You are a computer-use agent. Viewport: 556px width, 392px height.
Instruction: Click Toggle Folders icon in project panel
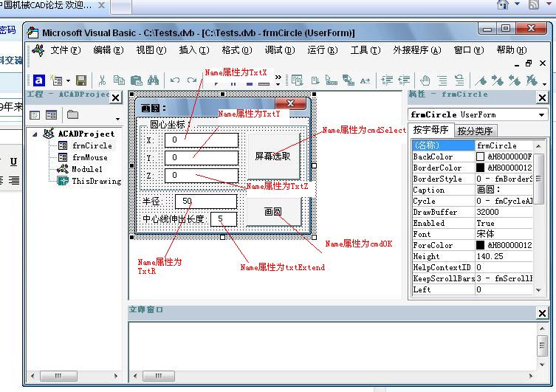coord(72,115)
